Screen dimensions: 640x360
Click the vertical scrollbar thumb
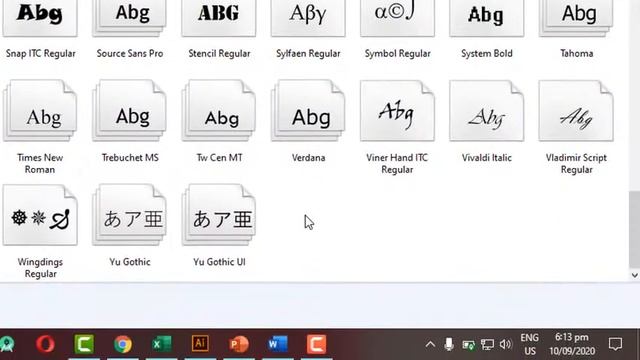click(635, 229)
